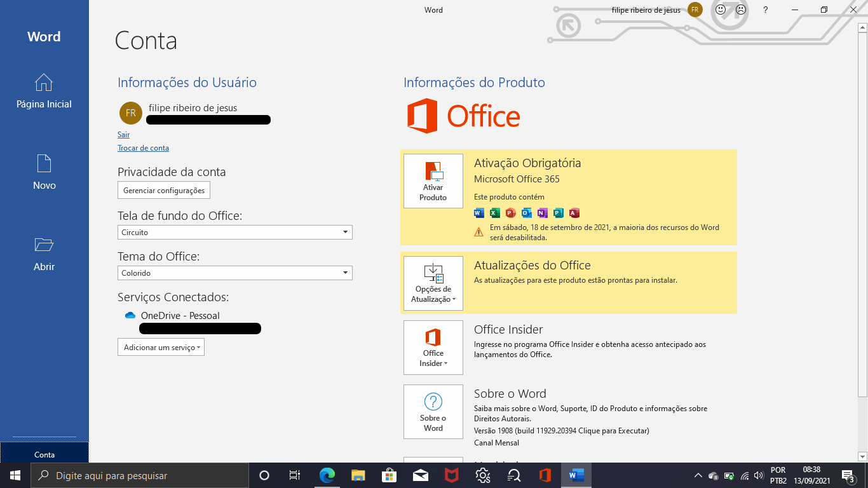Click the yellow warning triangle icon
Viewport: 868px width, 488px height.
coord(479,232)
